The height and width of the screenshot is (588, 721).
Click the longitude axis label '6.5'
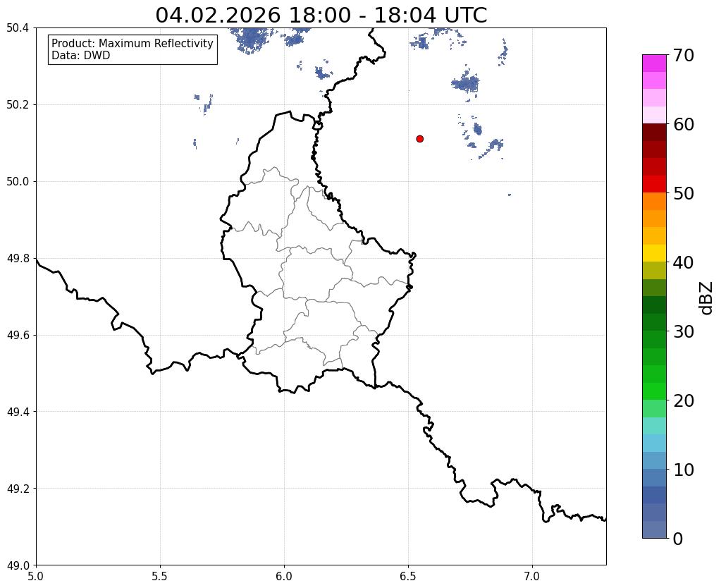coord(408,577)
